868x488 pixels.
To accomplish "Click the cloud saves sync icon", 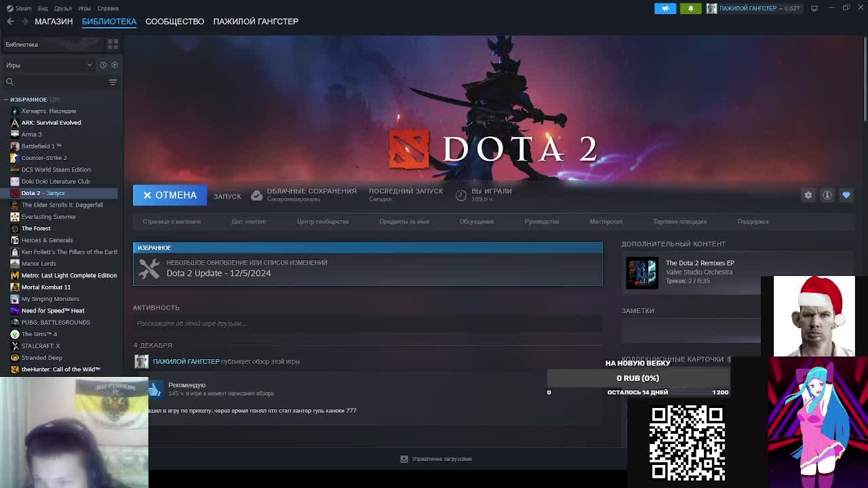I will click(x=256, y=195).
